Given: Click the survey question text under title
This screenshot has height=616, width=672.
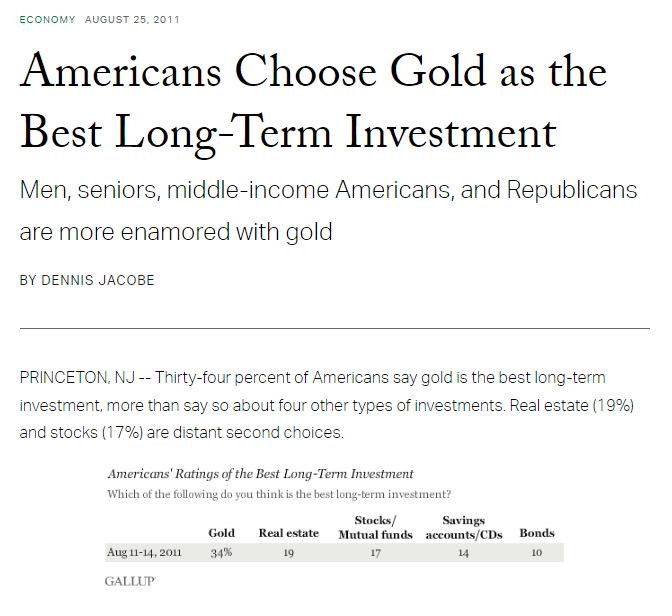Looking at the screenshot, I should 279,494.
